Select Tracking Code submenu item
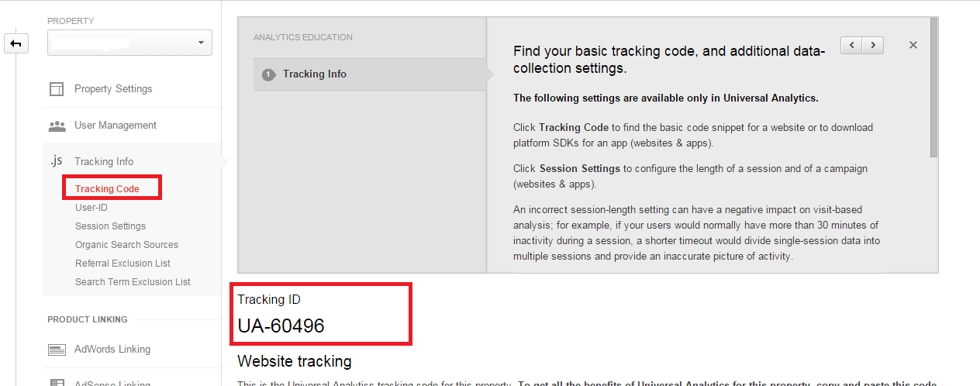 click(107, 188)
